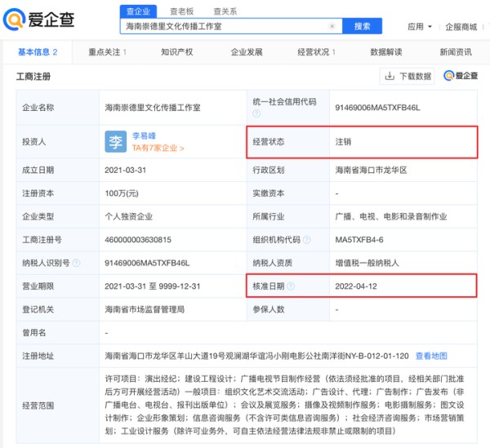The width and height of the screenshot is (490, 448).
Task: Select organization code MA5TXFB4-6
Action: [359, 240]
